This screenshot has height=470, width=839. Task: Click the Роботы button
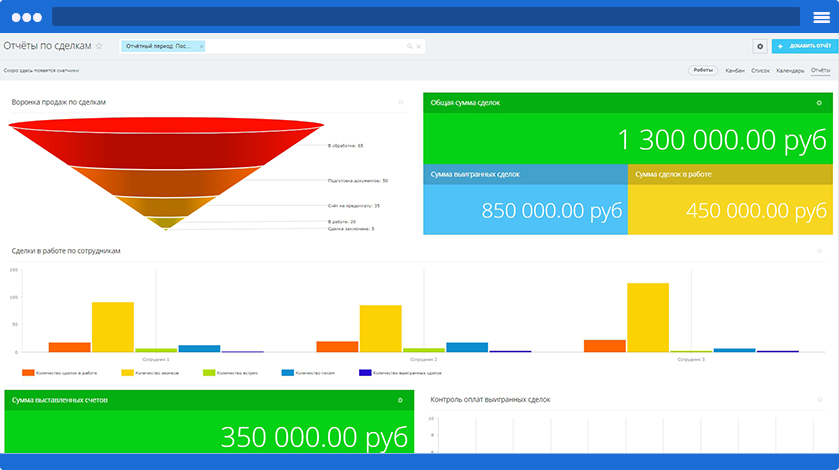[703, 70]
